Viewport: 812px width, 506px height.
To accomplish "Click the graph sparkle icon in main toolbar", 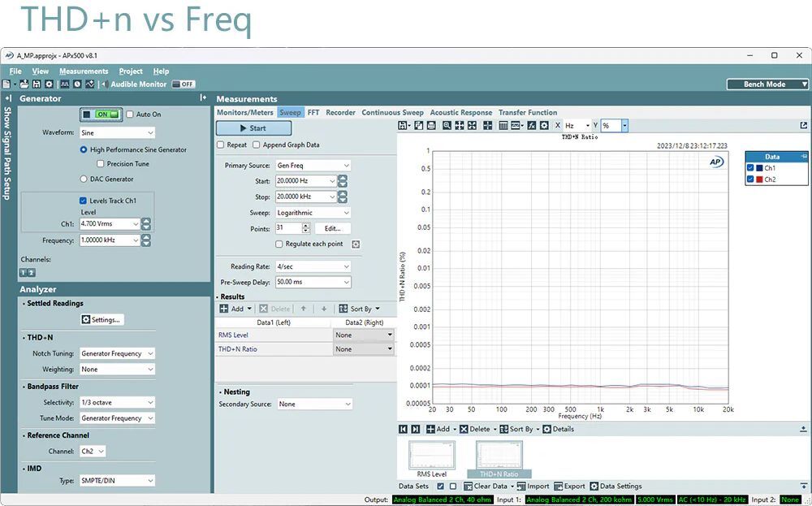I will [89, 84].
